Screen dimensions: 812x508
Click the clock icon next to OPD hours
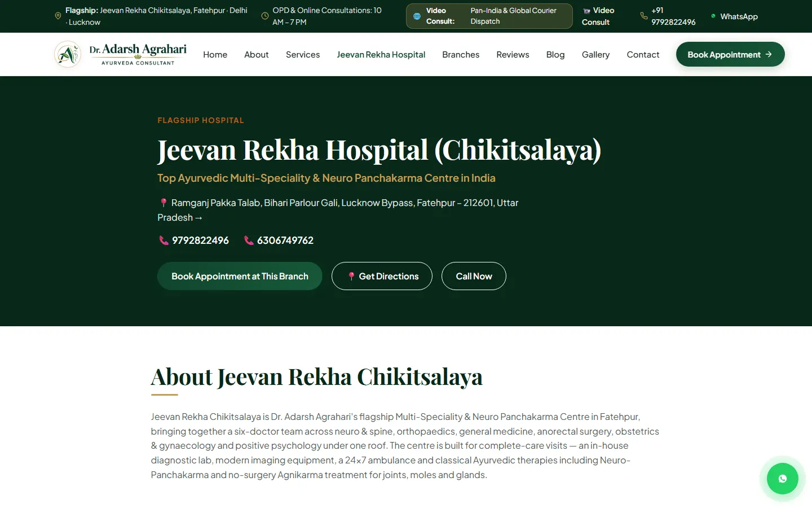(x=265, y=16)
